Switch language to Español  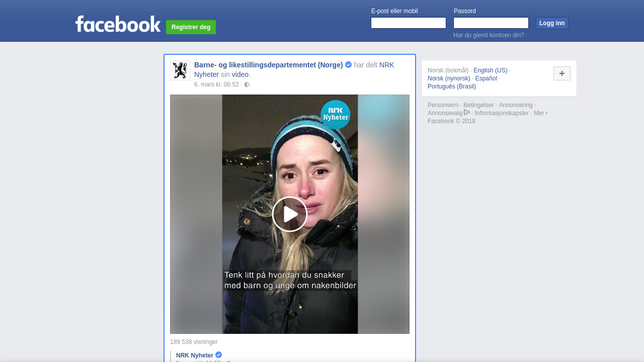pyautogui.click(x=486, y=78)
